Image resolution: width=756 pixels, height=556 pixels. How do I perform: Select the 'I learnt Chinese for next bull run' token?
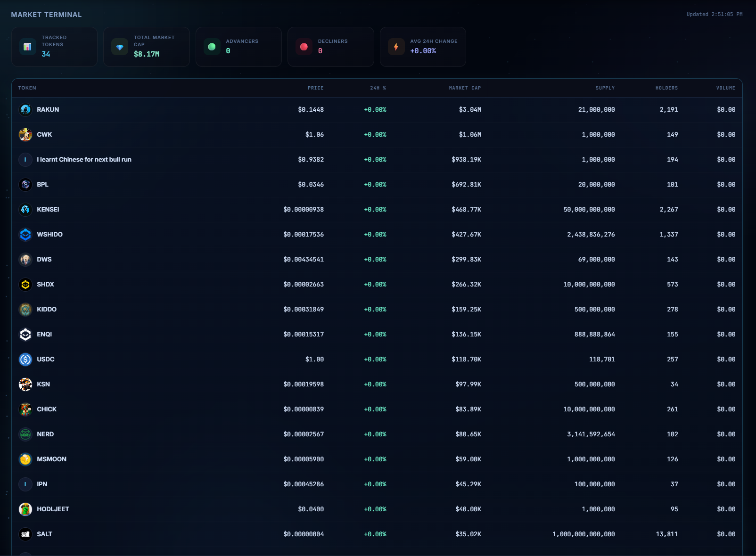(84, 159)
